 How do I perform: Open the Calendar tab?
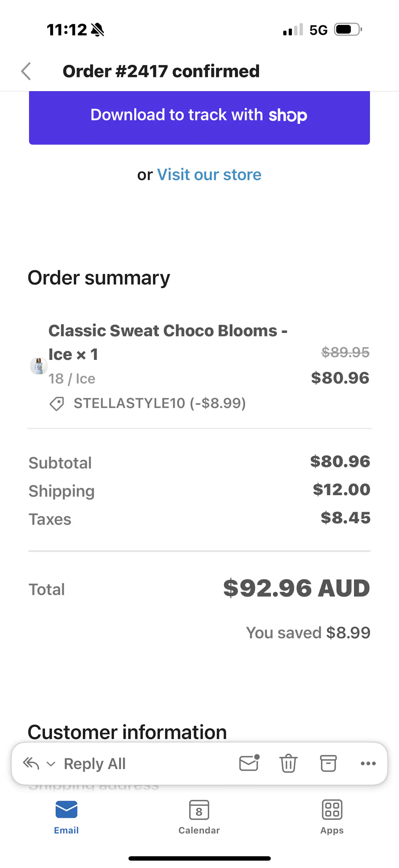[x=199, y=816]
